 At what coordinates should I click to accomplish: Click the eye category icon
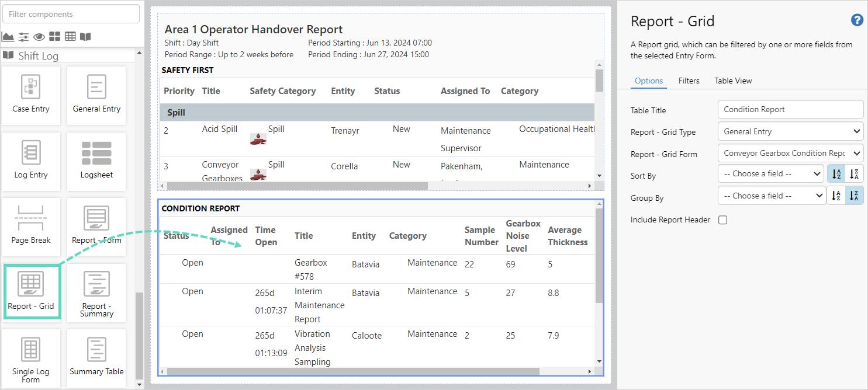39,37
